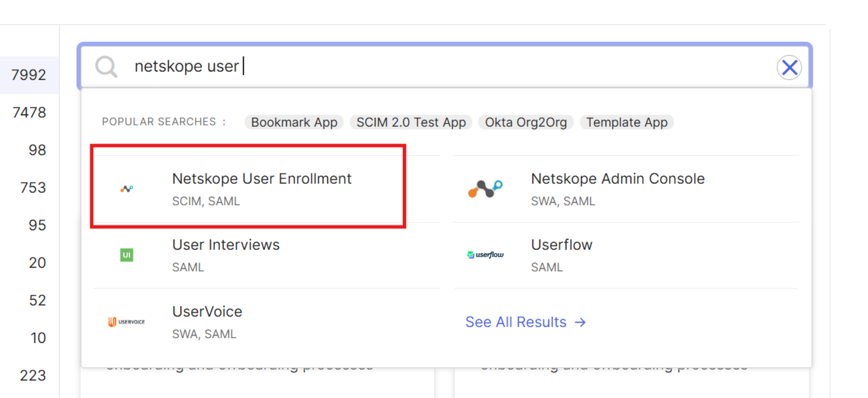
Task: Open the User Interviews result
Action: point(267,255)
